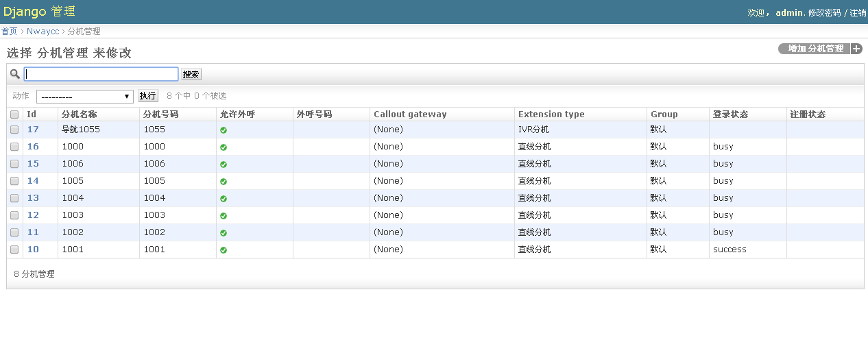Sort table by Extension type column

click(x=551, y=114)
